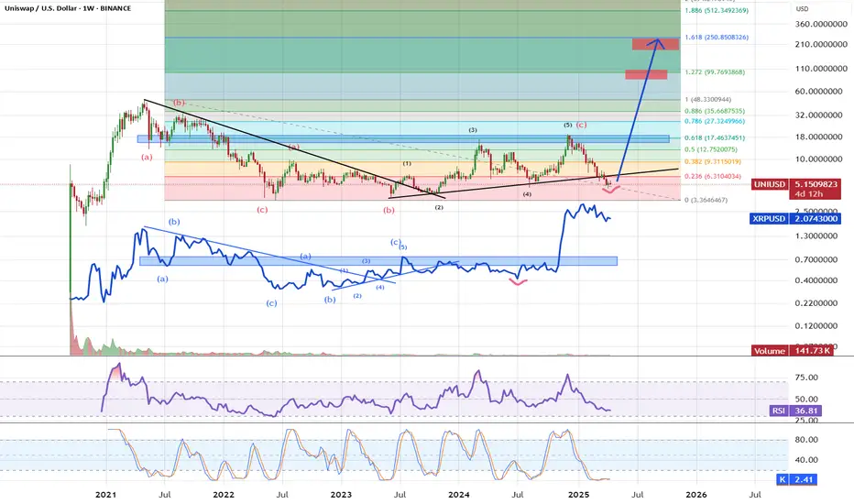Click 18.0000000 on the price axis
The height and width of the screenshot is (504, 854).
tap(818, 137)
